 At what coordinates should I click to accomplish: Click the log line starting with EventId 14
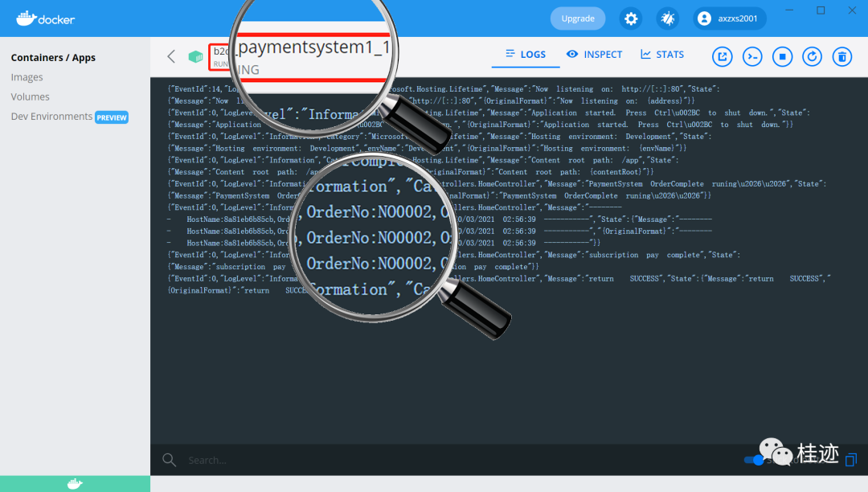444,89
